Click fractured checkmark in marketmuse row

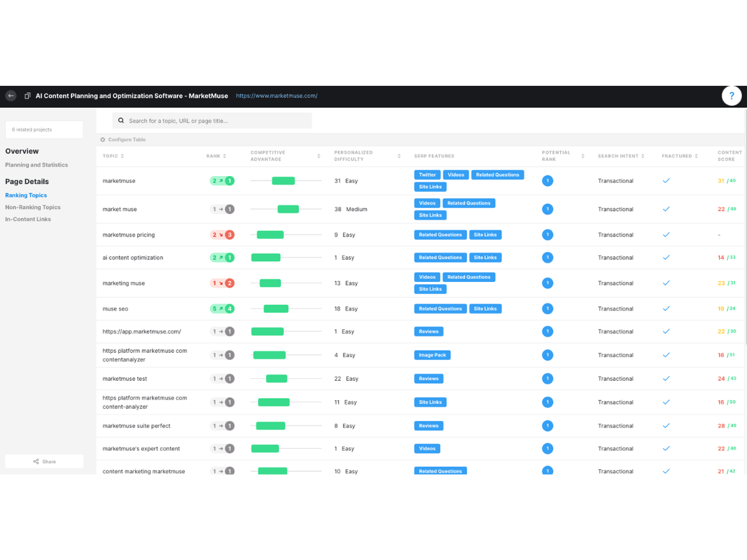[666, 181]
